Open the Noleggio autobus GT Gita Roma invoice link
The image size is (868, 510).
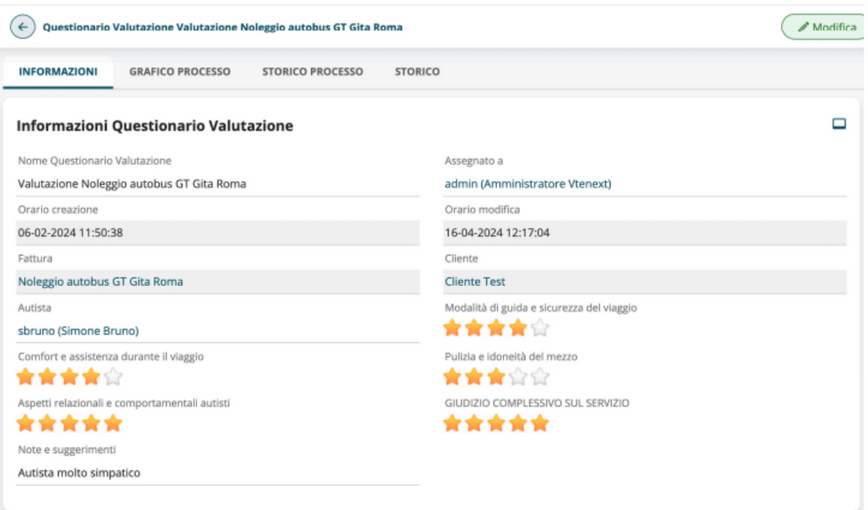[x=100, y=282]
